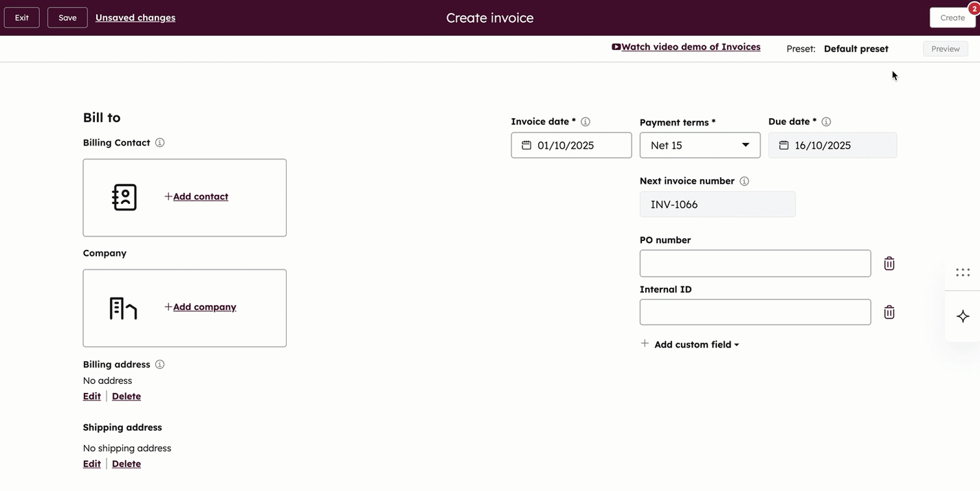The image size is (980, 491).
Task: Open the calendar icon beside Invoice date
Action: point(526,145)
